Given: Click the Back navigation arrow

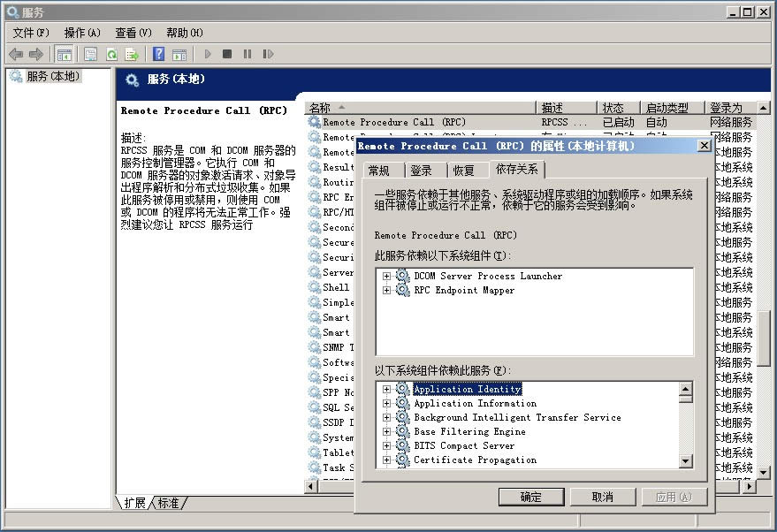Looking at the screenshot, I should click(x=16, y=53).
